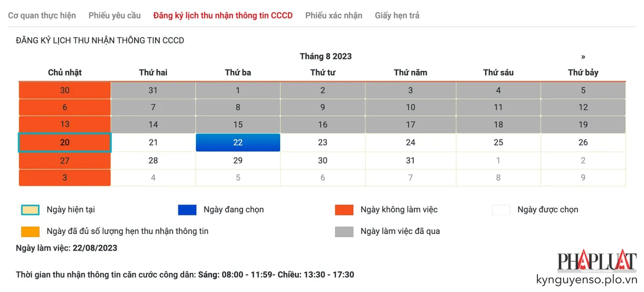Image resolution: width=644 pixels, height=292 pixels.
Task: Click the blue Ngày đang chọn legend swatch
Action: pyautogui.click(x=187, y=210)
